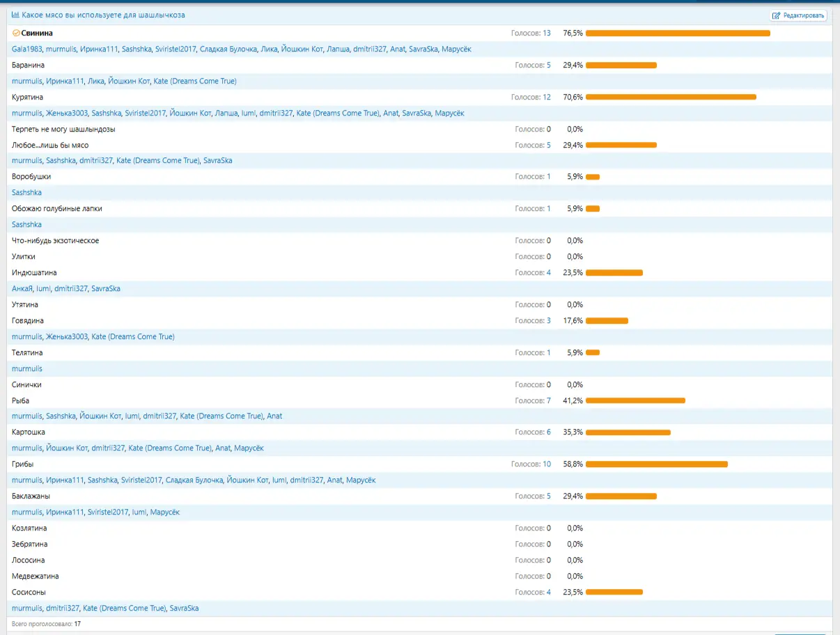Click the orange checkmark icon beside Свинина
Screen dimensions: 840x635
click(x=16, y=33)
